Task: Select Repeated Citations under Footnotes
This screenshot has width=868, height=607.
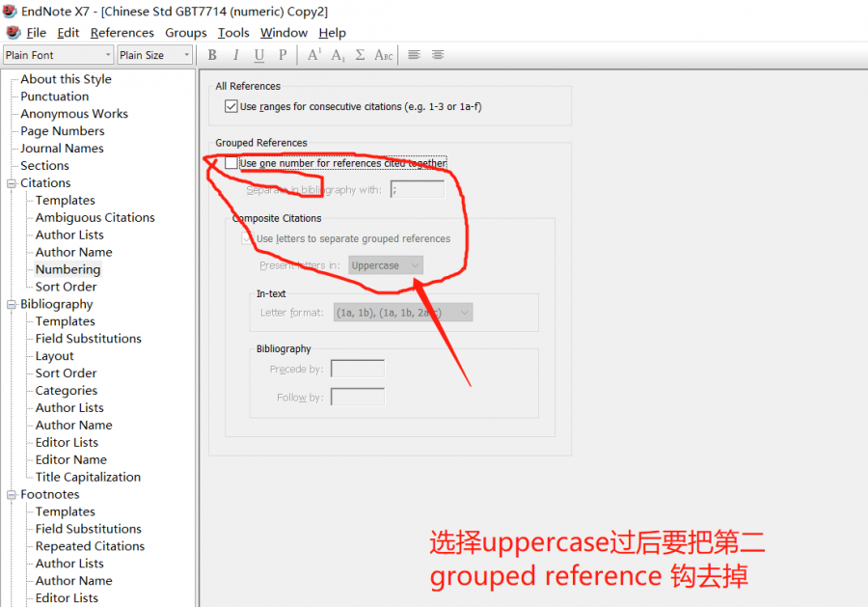Action: click(91, 546)
